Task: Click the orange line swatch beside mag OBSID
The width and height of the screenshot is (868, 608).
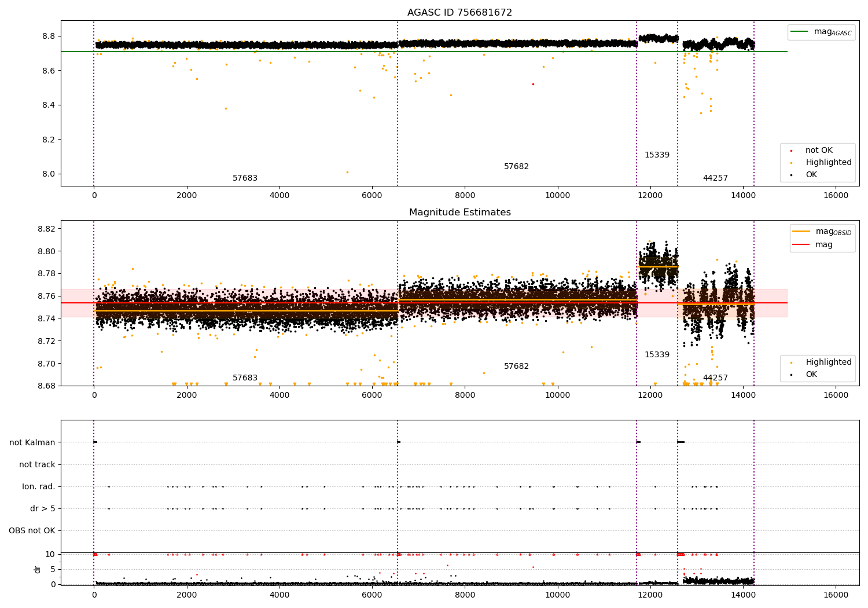Action: tap(801, 232)
